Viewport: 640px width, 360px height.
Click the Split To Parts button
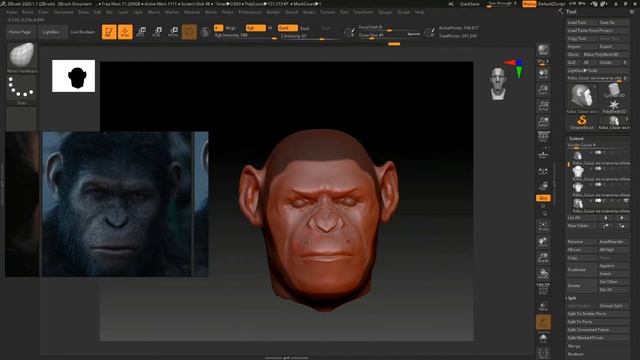coord(598,322)
